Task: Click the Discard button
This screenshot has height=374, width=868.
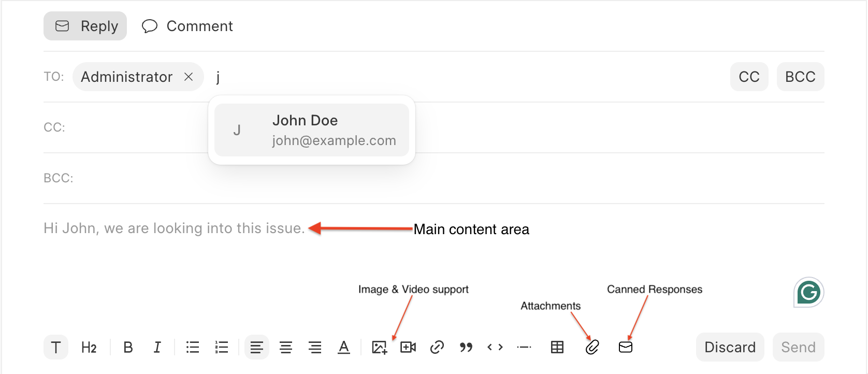Action: 730,347
